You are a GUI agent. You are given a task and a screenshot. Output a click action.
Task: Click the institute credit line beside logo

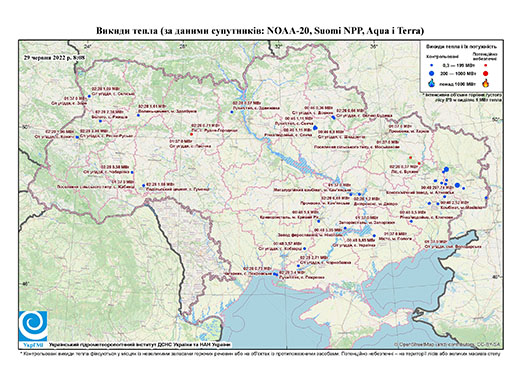tap(140, 345)
